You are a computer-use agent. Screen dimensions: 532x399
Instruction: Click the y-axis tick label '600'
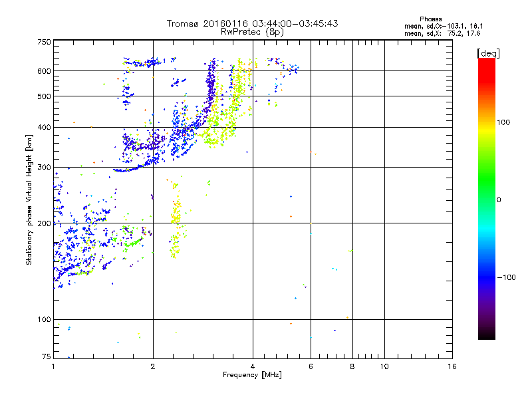coord(44,71)
